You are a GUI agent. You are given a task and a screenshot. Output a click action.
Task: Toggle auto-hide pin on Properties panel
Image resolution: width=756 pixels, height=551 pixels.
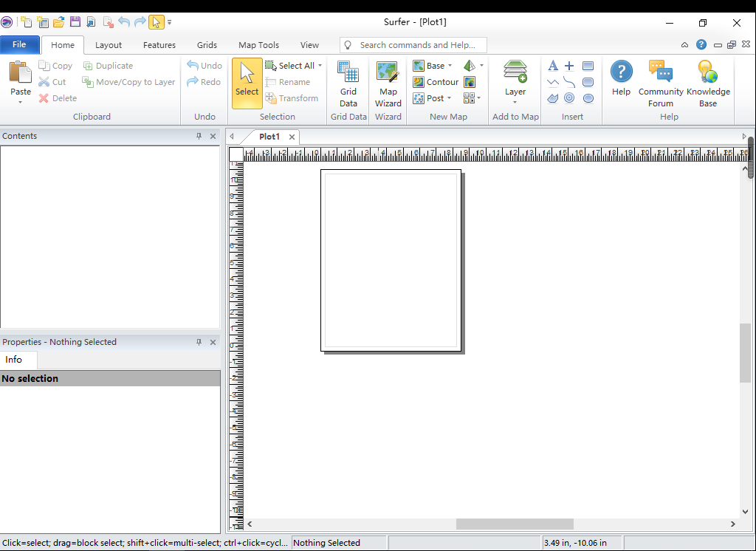click(199, 342)
